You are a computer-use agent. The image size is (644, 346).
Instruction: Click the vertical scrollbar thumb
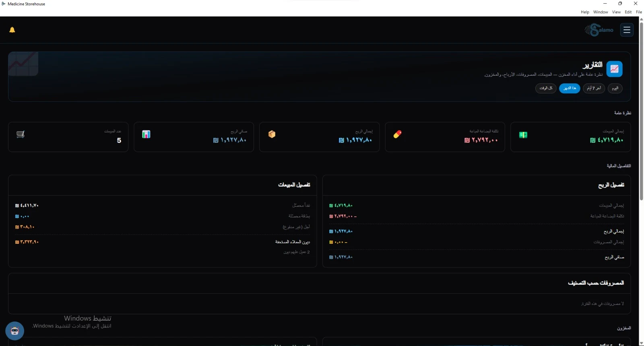[x=641, y=111]
